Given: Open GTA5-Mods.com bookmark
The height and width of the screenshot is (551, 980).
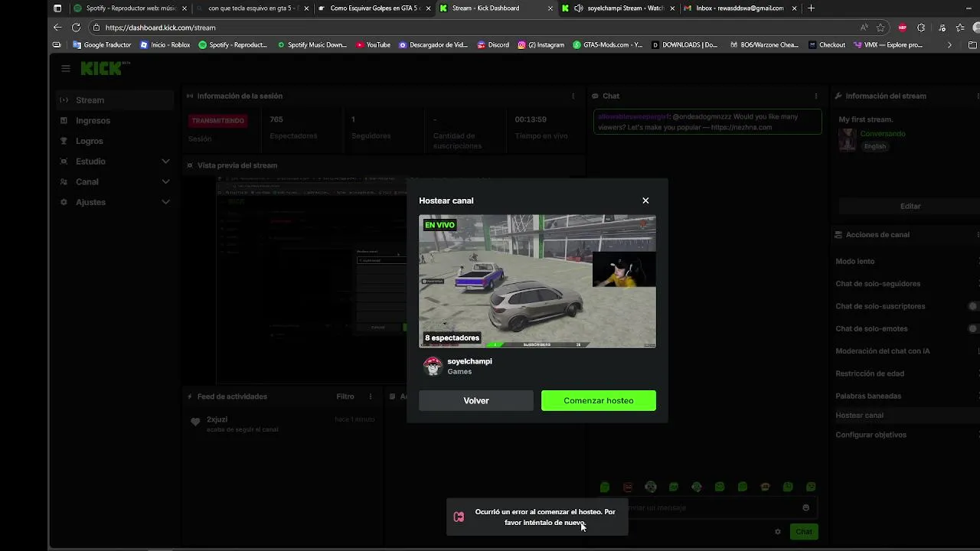Looking at the screenshot, I should click(x=608, y=45).
